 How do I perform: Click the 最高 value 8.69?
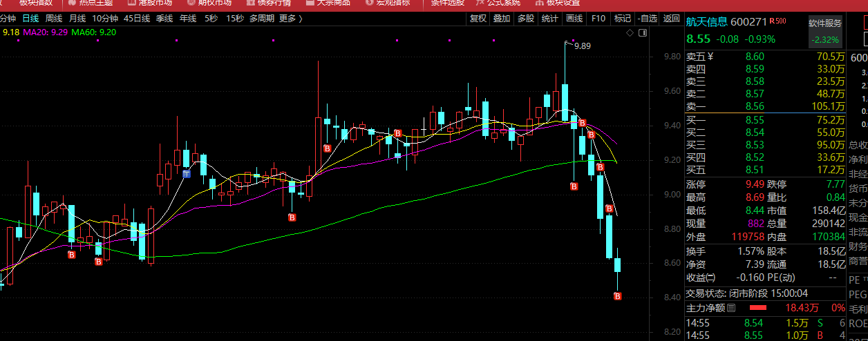[x=755, y=197]
